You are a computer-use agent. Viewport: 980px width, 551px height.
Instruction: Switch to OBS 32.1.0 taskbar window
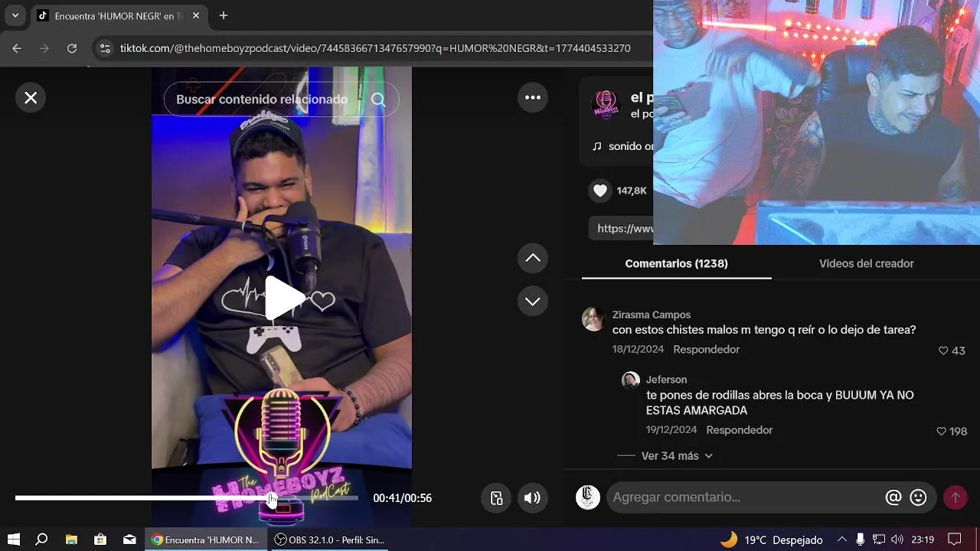[x=330, y=540]
